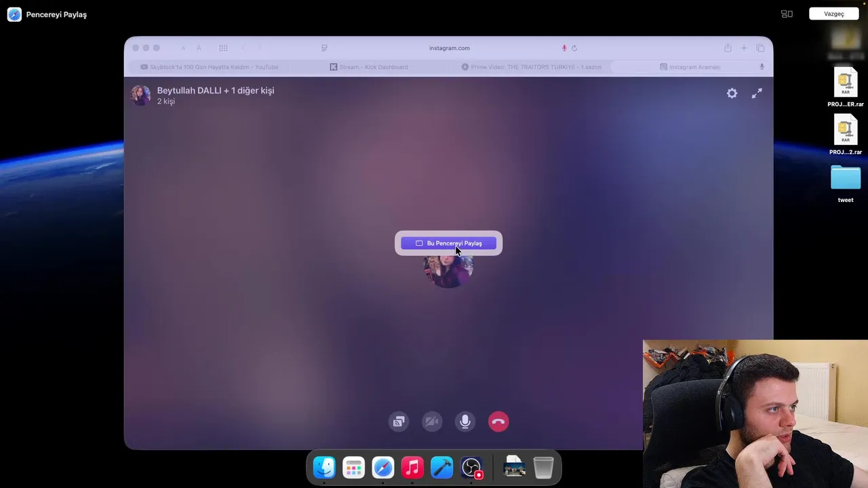Image resolution: width=868 pixels, height=488 pixels.
Task: Click the Bu Pencereyi Paylaş button
Action: 448,243
